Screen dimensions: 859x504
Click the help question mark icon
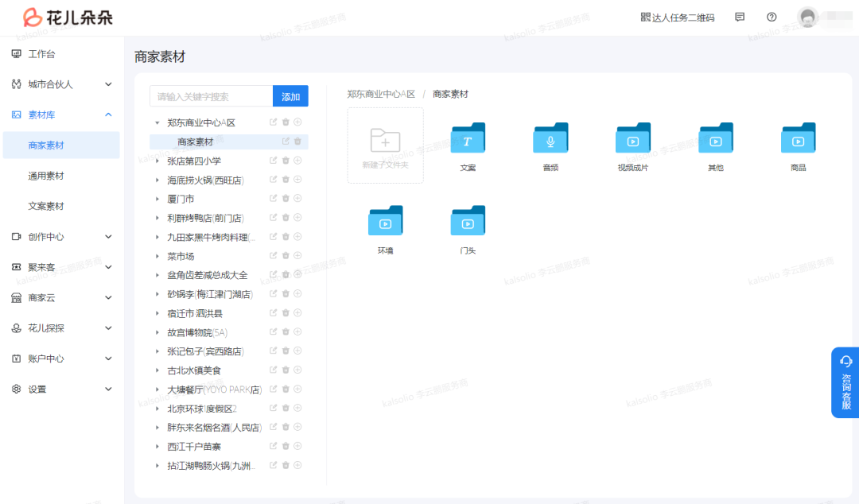click(x=770, y=15)
